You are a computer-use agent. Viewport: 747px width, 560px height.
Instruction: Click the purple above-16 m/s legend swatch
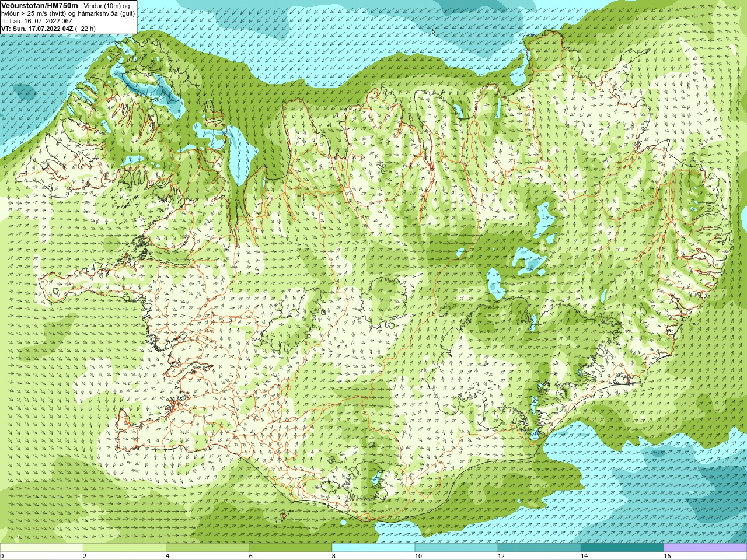tap(706, 547)
